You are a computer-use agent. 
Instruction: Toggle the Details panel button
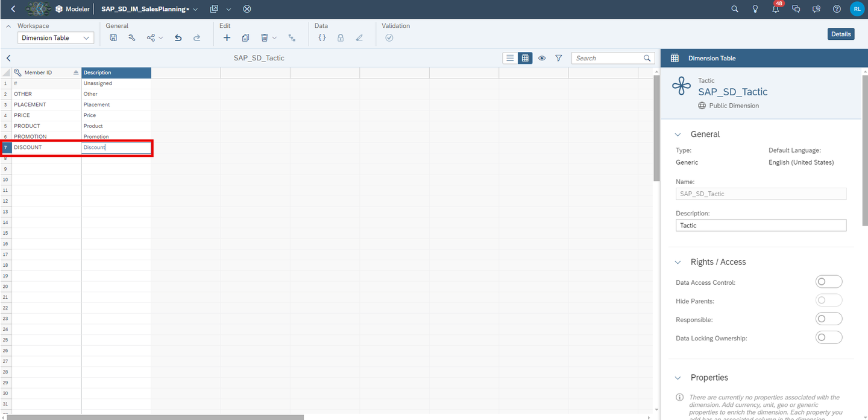pos(841,34)
